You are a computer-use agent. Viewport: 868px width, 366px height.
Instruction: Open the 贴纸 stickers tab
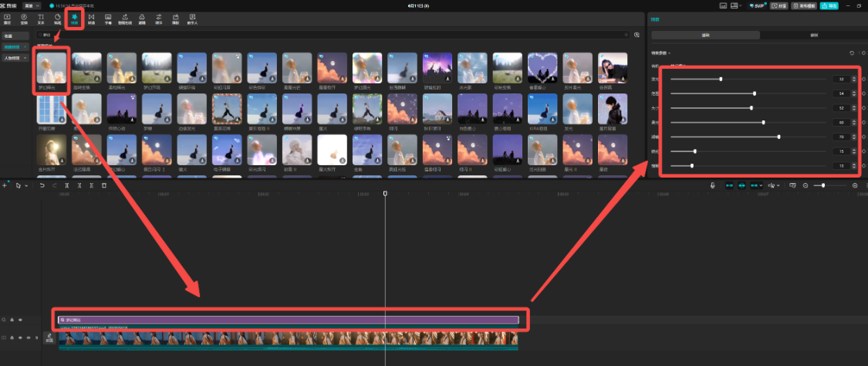pyautogui.click(x=58, y=19)
